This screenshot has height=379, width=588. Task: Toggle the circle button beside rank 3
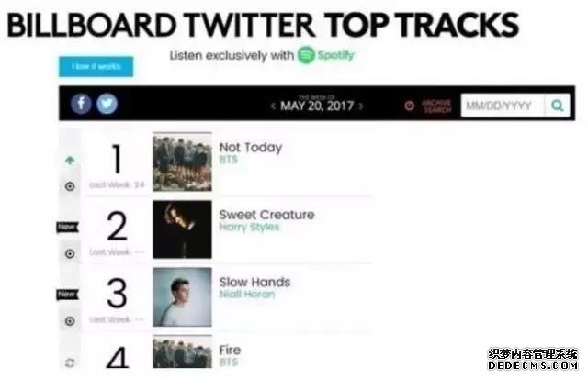tap(70, 321)
